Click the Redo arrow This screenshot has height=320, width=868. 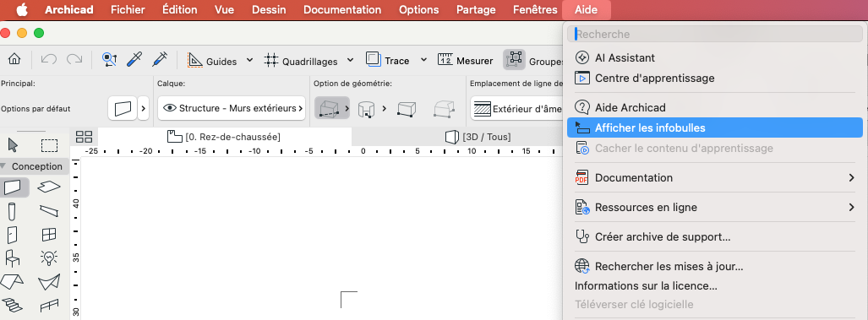pyautogui.click(x=74, y=60)
